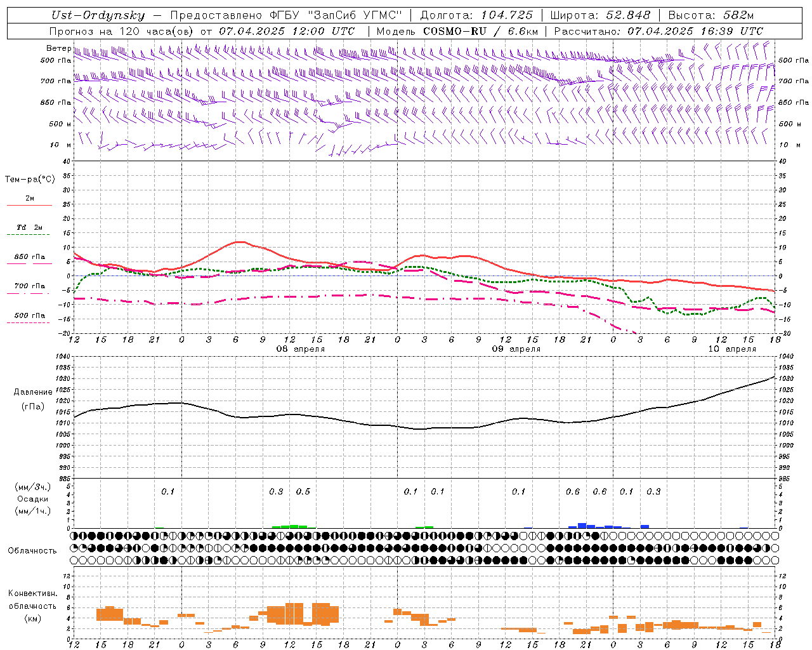Click the '(км)' unit under convective label
Screen dimensions: 812x650
tap(32, 619)
